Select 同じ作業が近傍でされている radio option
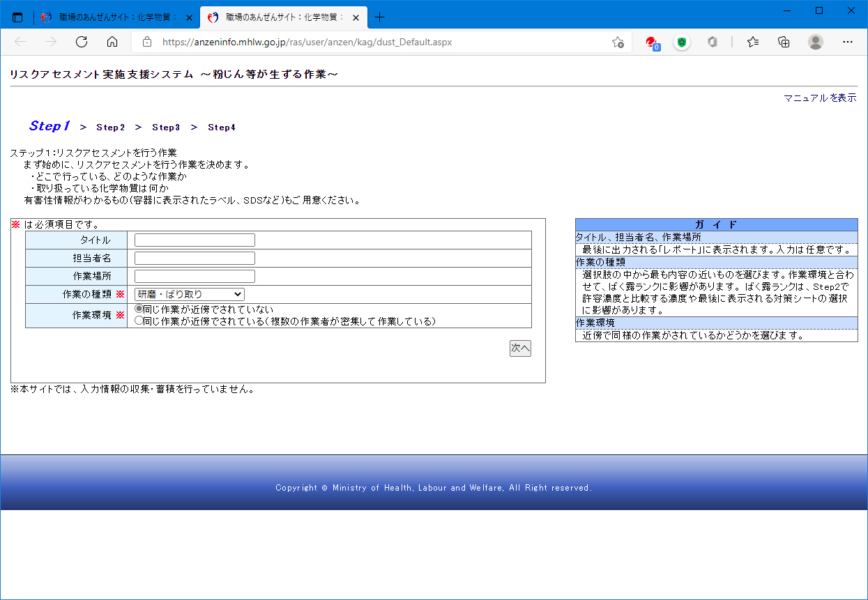Image resolution: width=868 pixels, height=600 pixels. [139, 321]
